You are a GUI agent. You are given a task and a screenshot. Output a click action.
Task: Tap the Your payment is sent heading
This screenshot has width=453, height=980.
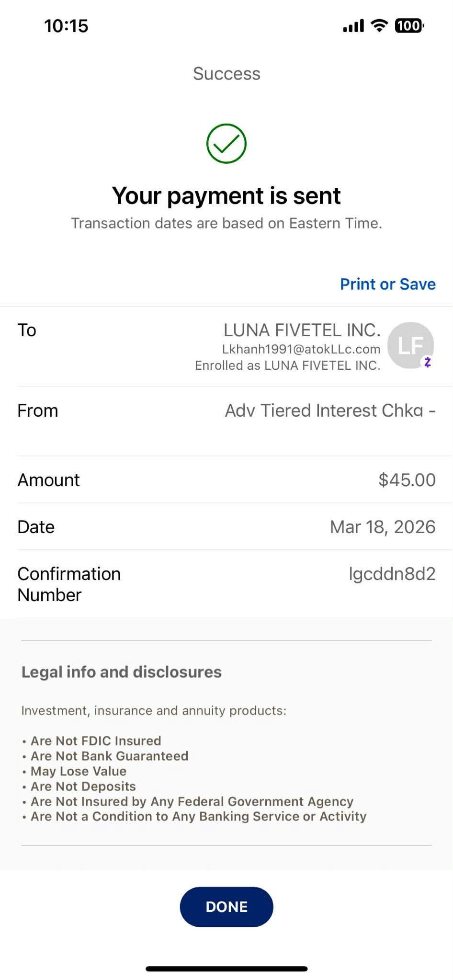(x=226, y=195)
